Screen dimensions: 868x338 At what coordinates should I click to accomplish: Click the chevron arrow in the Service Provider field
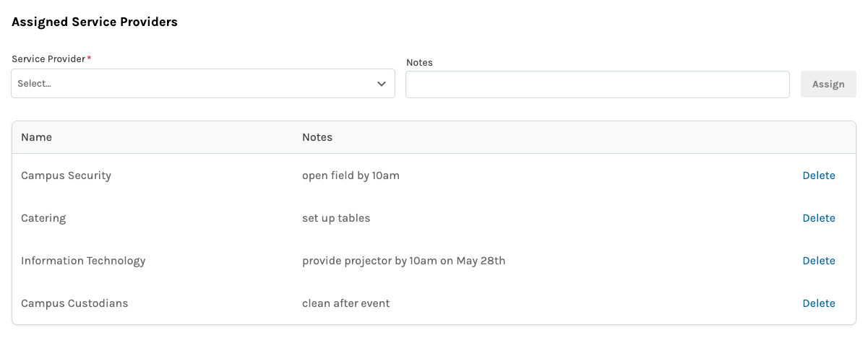coord(382,84)
